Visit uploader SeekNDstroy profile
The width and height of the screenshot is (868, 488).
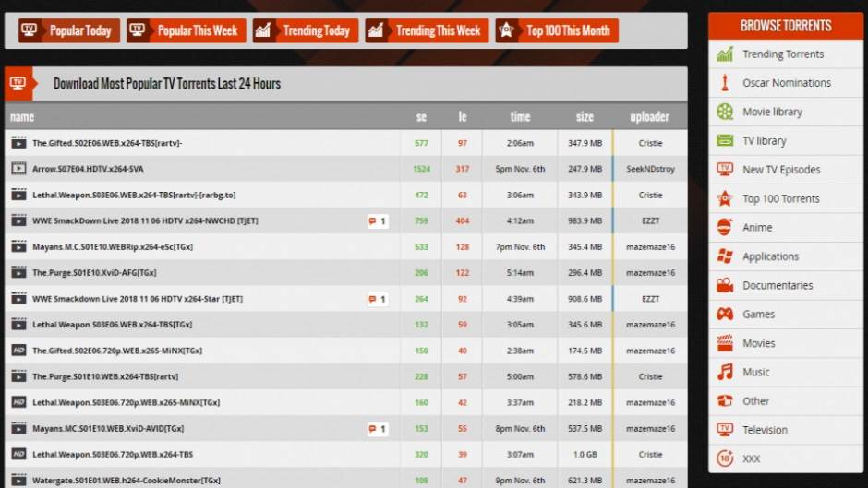[x=650, y=169]
